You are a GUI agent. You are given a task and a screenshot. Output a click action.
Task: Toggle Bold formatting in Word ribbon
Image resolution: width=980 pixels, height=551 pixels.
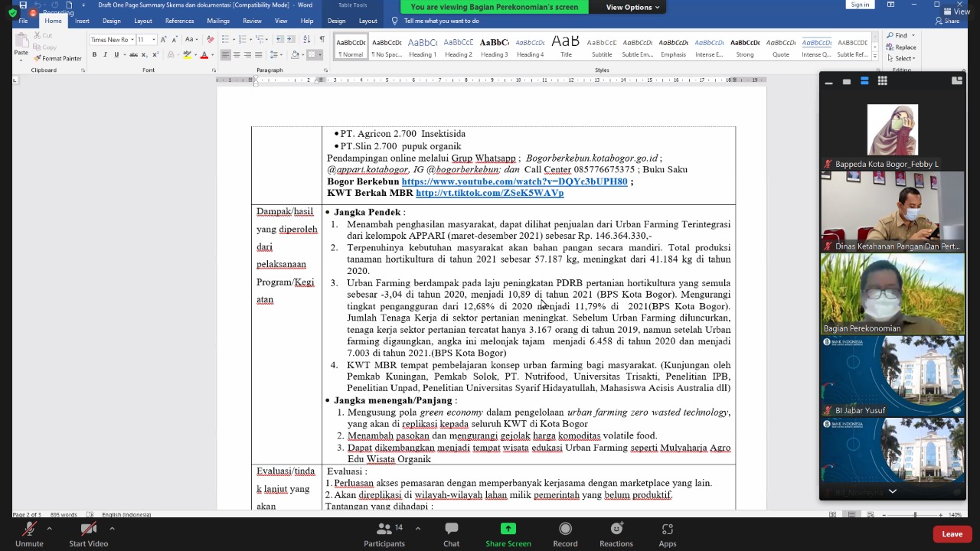94,55
